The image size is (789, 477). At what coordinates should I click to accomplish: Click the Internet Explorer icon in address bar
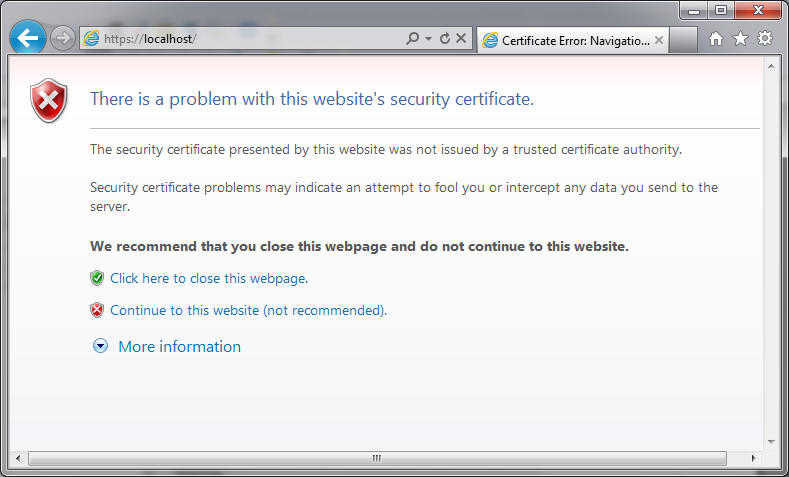click(x=91, y=38)
